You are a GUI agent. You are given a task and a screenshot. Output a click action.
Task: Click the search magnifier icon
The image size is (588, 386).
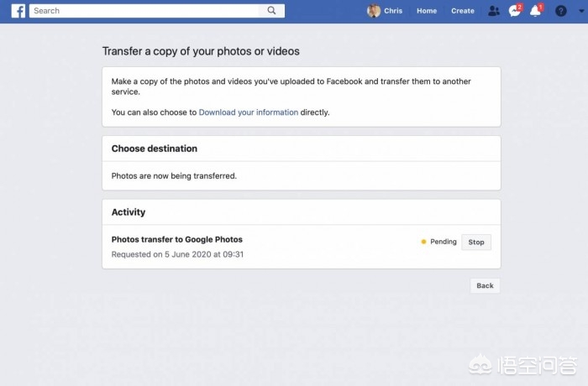[x=271, y=11]
